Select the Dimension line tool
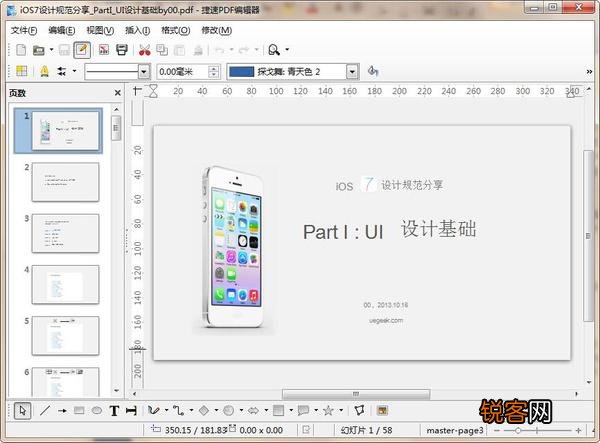The image size is (600, 443). (x=131, y=411)
